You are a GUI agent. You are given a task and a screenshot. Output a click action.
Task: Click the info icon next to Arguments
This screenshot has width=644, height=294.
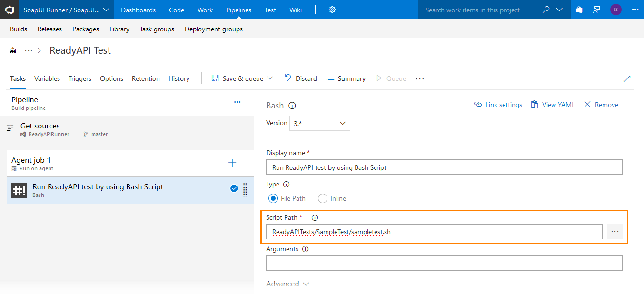pos(305,248)
